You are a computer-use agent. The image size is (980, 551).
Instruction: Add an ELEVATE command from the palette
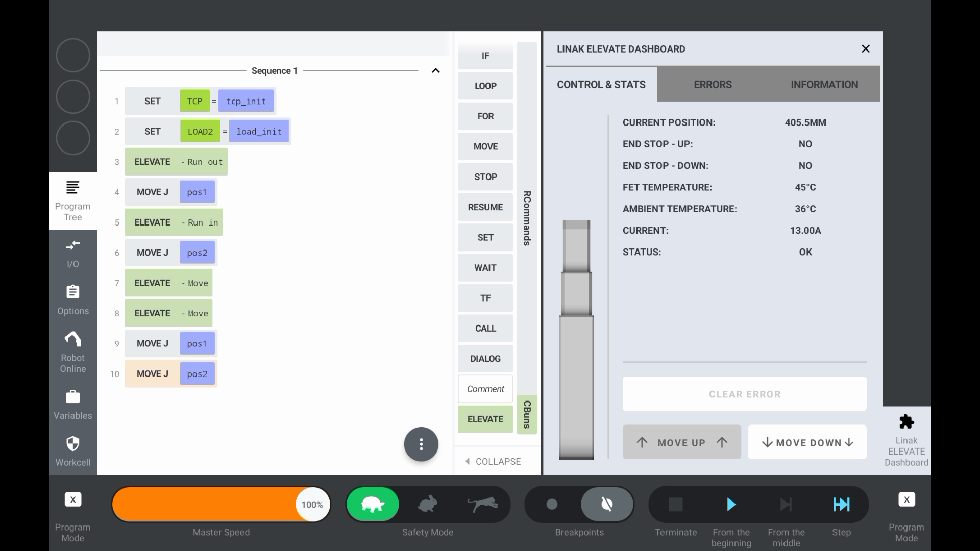(485, 419)
